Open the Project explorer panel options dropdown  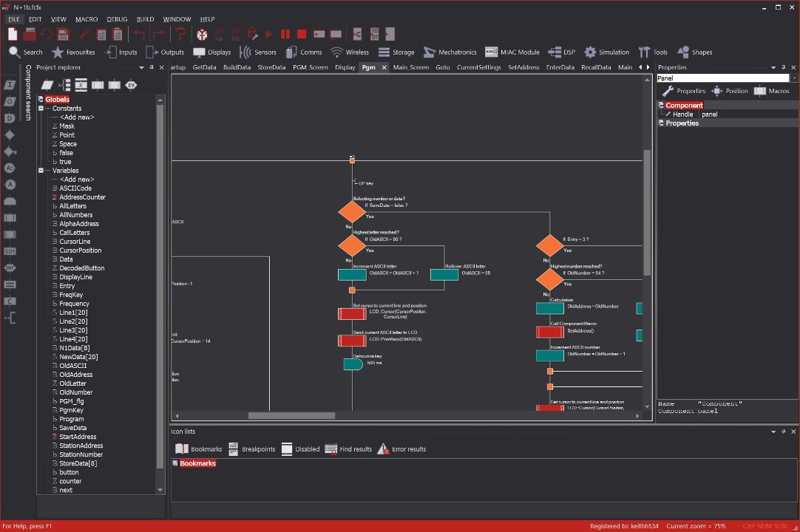click(x=141, y=67)
